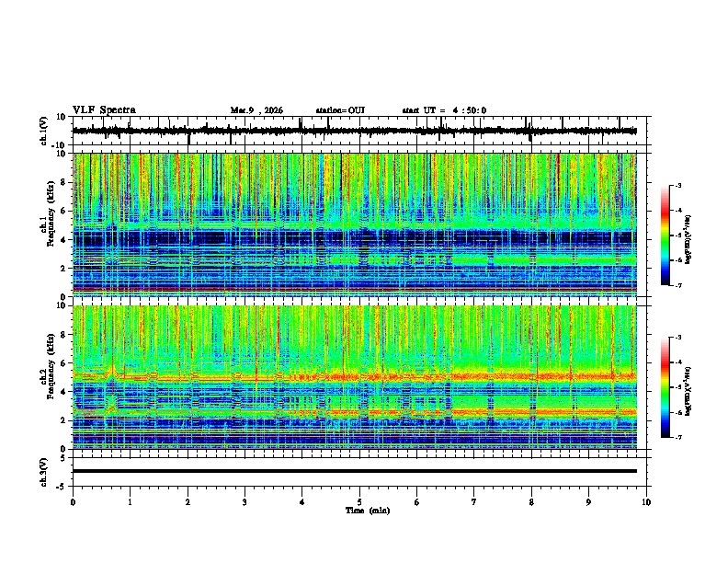
Task: Click time axis tick label "2"
Action: tap(188, 502)
